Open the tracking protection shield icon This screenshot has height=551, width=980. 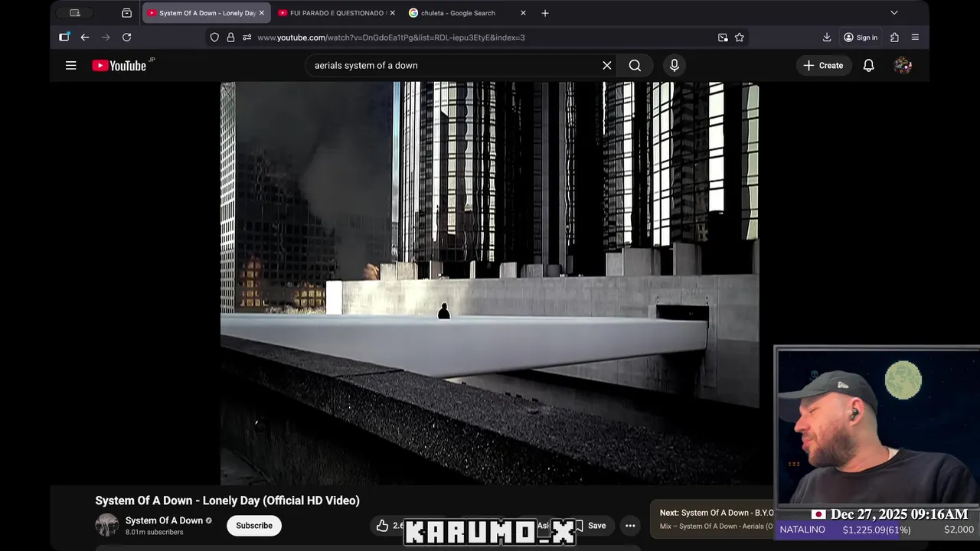tap(214, 37)
